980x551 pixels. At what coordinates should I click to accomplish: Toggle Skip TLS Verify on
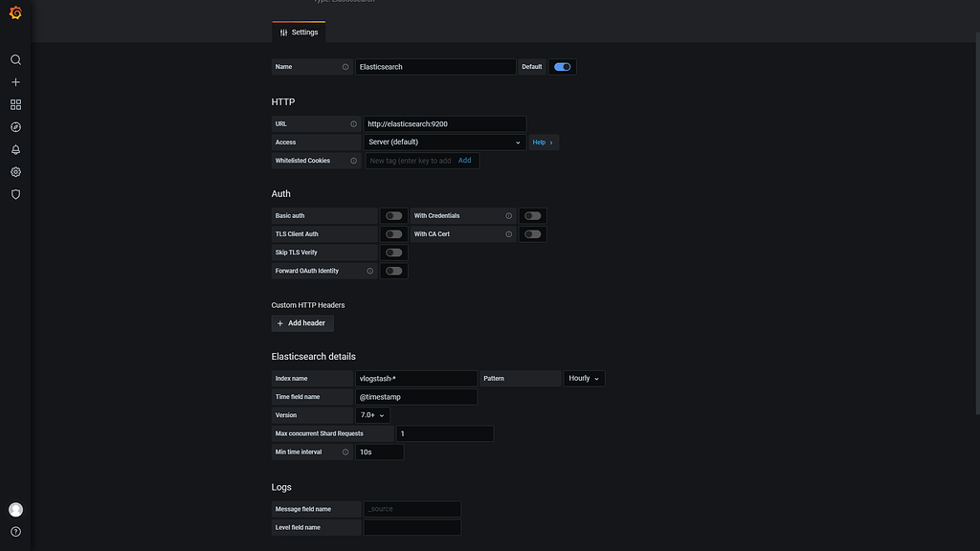coord(393,252)
